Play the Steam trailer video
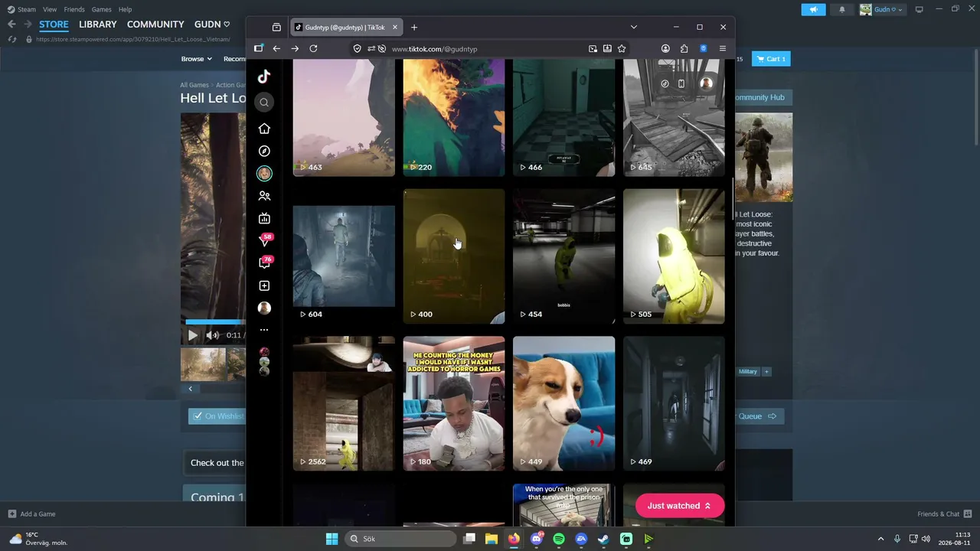 [x=192, y=335]
